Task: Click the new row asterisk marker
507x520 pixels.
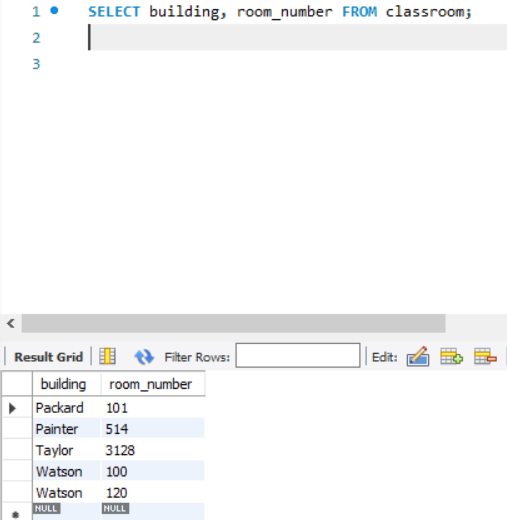Action: tap(15, 515)
